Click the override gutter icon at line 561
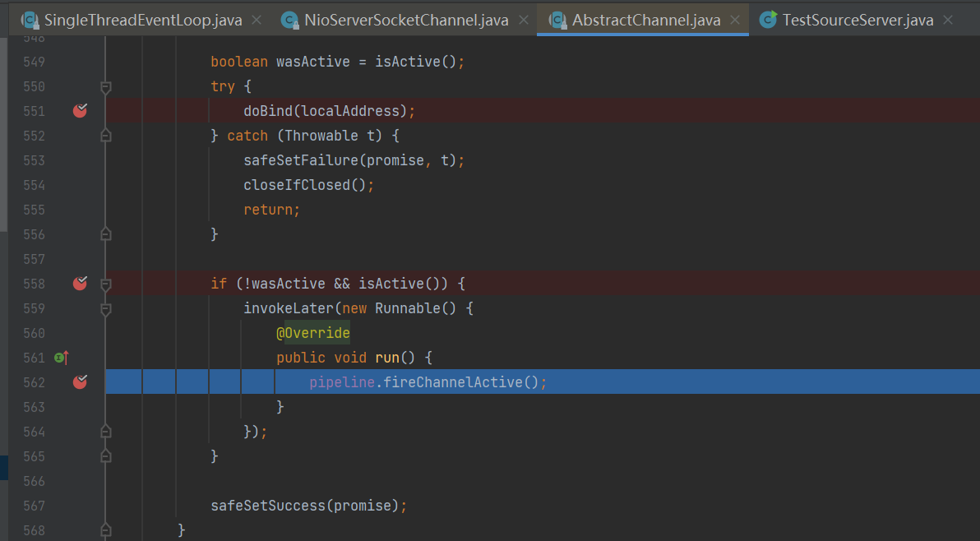This screenshot has width=980, height=541. coord(61,358)
